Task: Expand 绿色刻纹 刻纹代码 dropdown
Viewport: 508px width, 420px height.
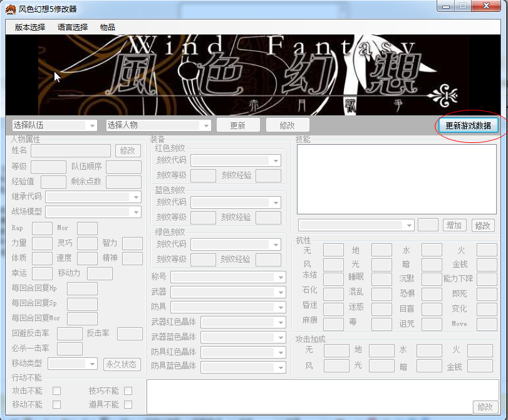Action: point(236,244)
